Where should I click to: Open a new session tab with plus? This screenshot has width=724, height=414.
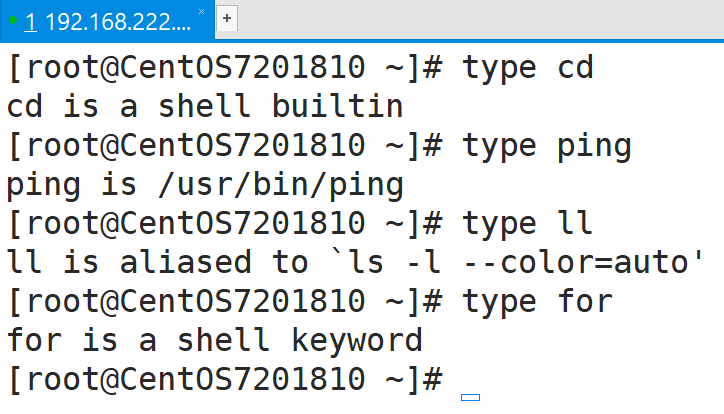[x=227, y=19]
